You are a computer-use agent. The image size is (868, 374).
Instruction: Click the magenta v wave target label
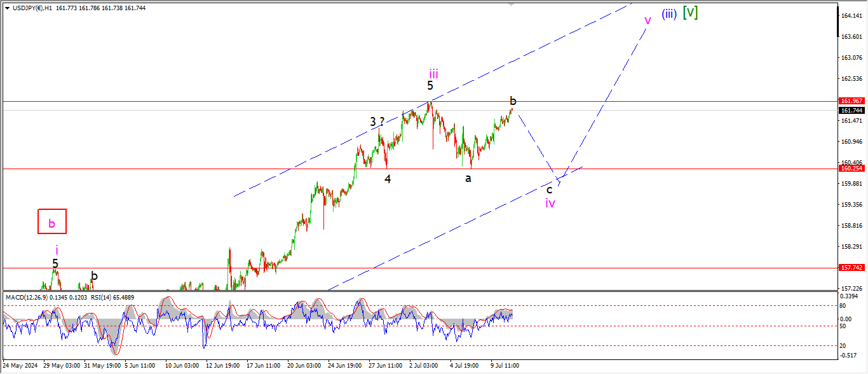coord(648,21)
